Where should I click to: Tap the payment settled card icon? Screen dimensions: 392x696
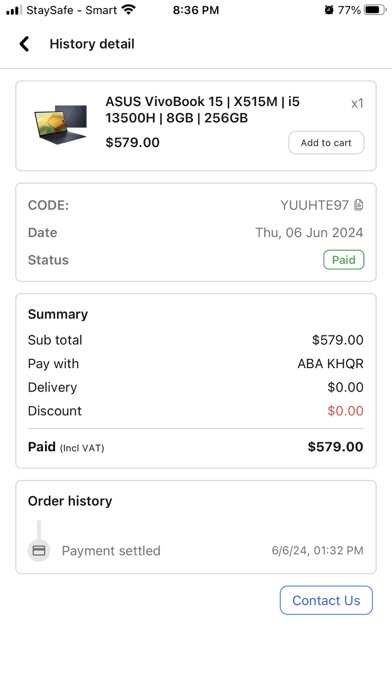click(39, 551)
